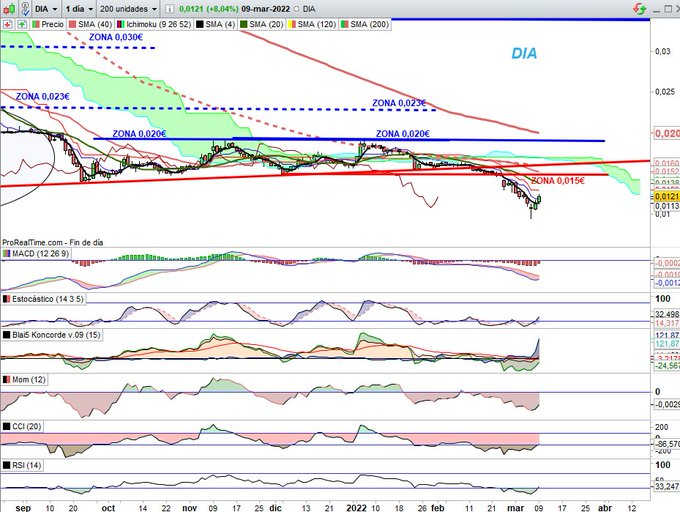Image resolution: width=680 pixels, height=512 pixels.
Task: Click the 32,498 stochastic value label
Action: pyautogui.click(x=667, y=314)
